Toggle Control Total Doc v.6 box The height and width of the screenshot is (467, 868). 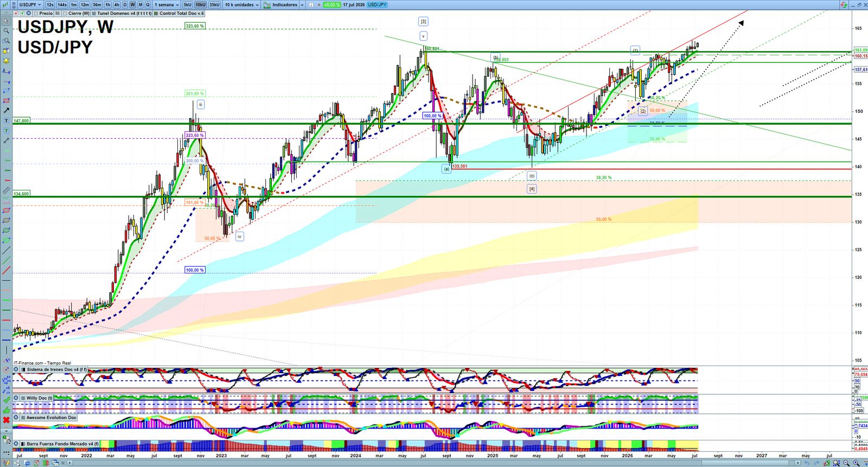click(x=156, y=13)
